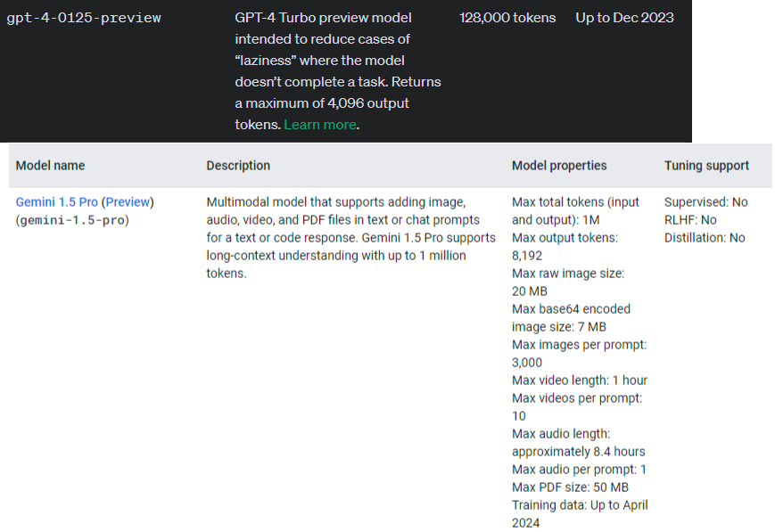Viewport: 775px width, 532px height.
Task: Click the "Max audio per prompt: 1" line
Action: point(580,470)
